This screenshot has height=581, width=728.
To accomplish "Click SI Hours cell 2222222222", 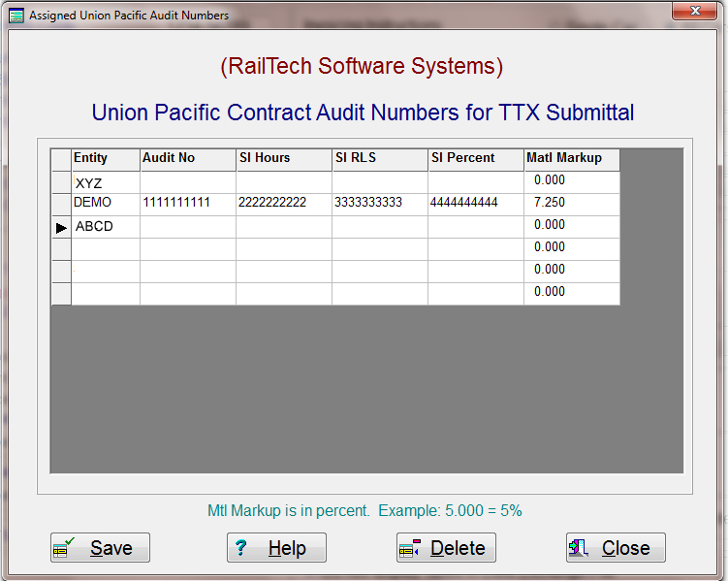I will point(284,205).
